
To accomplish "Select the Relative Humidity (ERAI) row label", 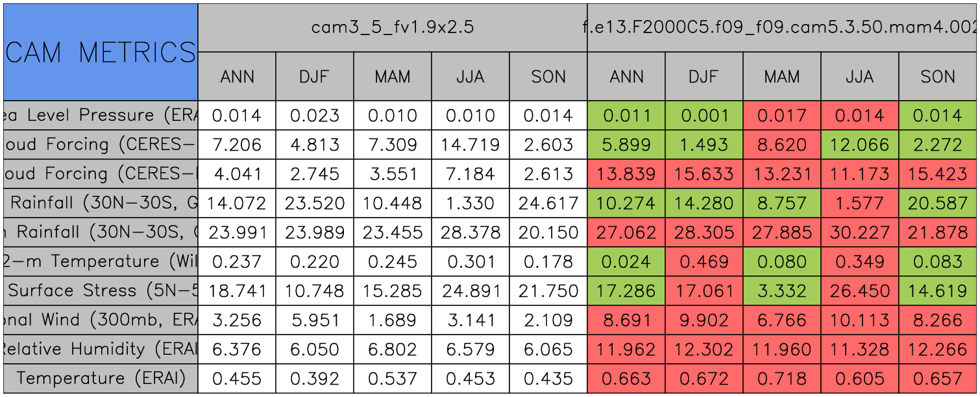I will pyautogui.click(x=101, y=350).
